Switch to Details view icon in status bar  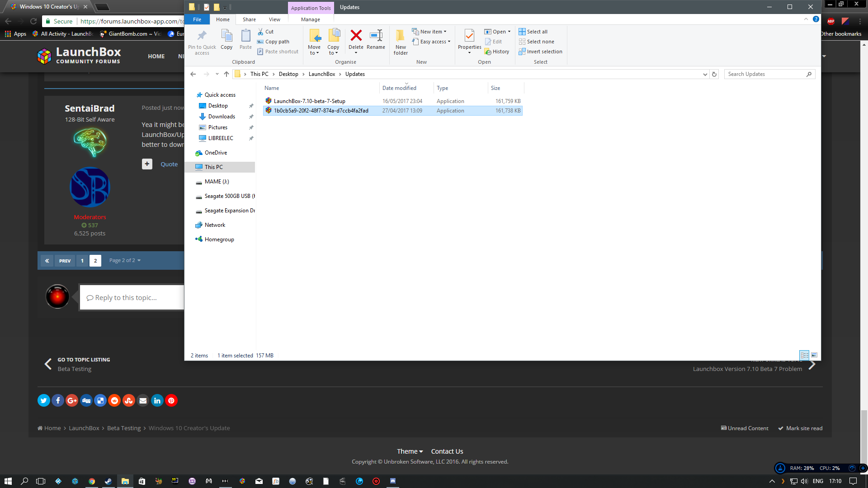click(x=804, y=355)
